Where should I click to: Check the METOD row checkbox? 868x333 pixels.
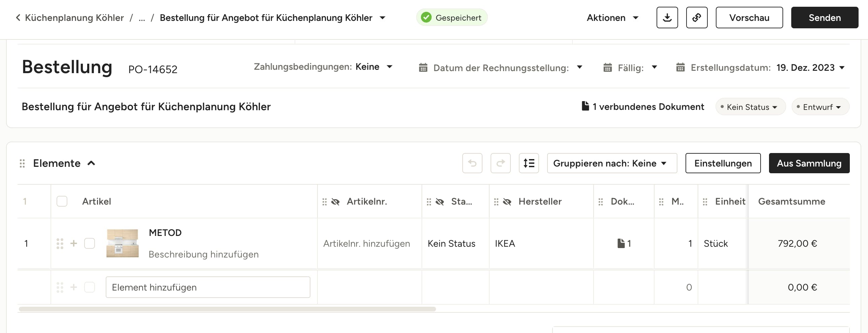coord(90,243)
